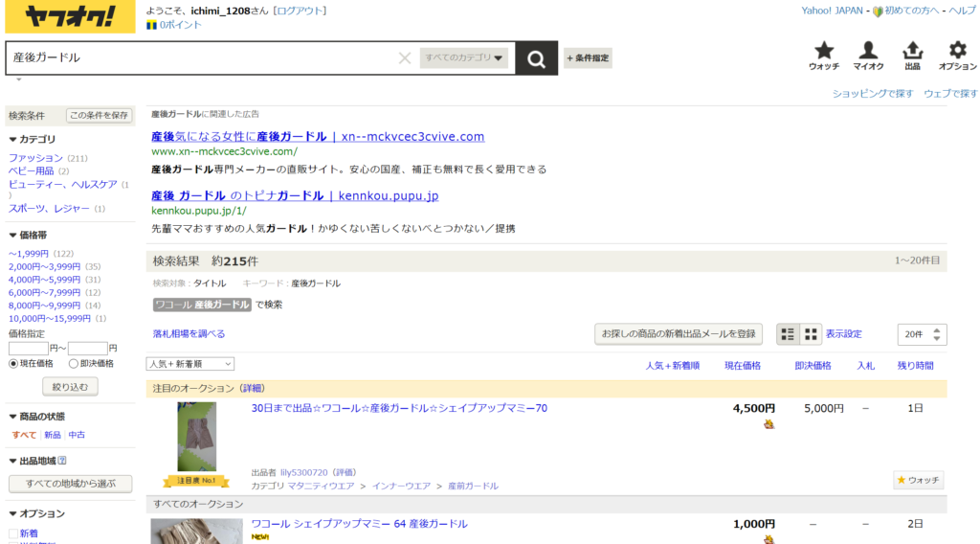This screenshot has width=980, height=544.
Task: Open ワコール シェイプアップマミー 64 item thumbnail
Action: coord(196,531)
